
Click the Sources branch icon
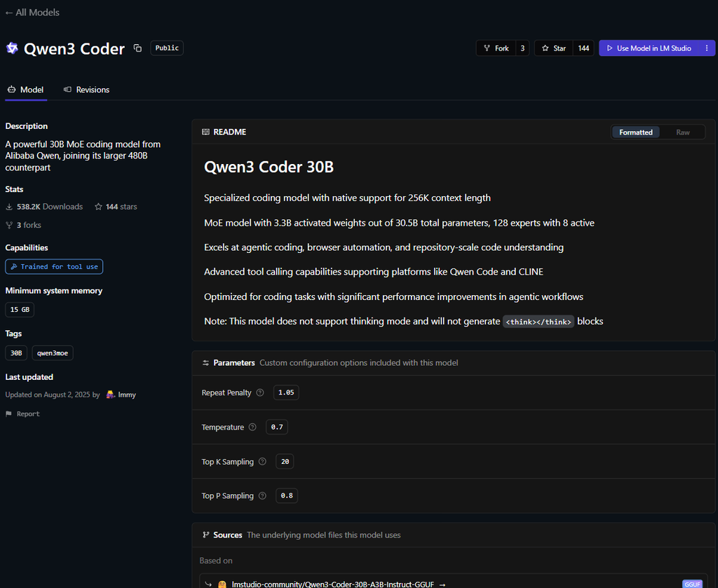[206, 535]
